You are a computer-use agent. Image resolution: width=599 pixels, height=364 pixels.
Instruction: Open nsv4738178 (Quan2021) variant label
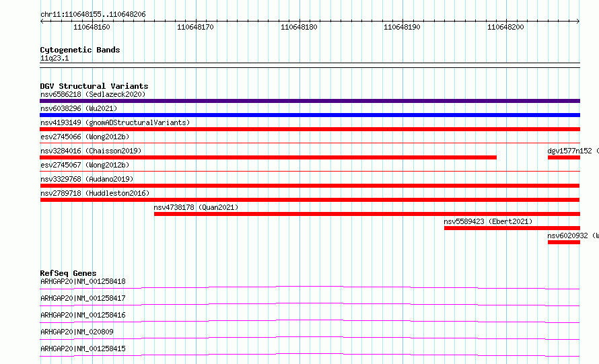(x=196, y=207)
